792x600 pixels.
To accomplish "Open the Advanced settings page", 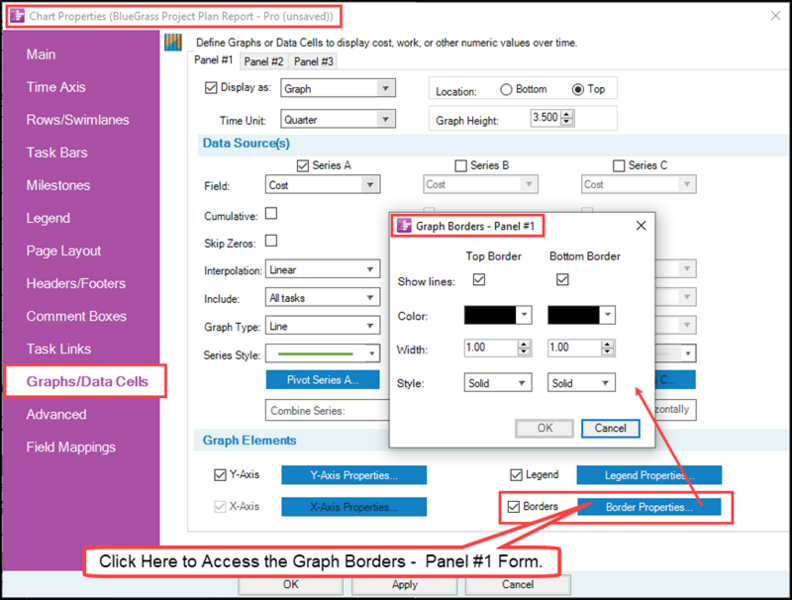I will click(56, 415).
